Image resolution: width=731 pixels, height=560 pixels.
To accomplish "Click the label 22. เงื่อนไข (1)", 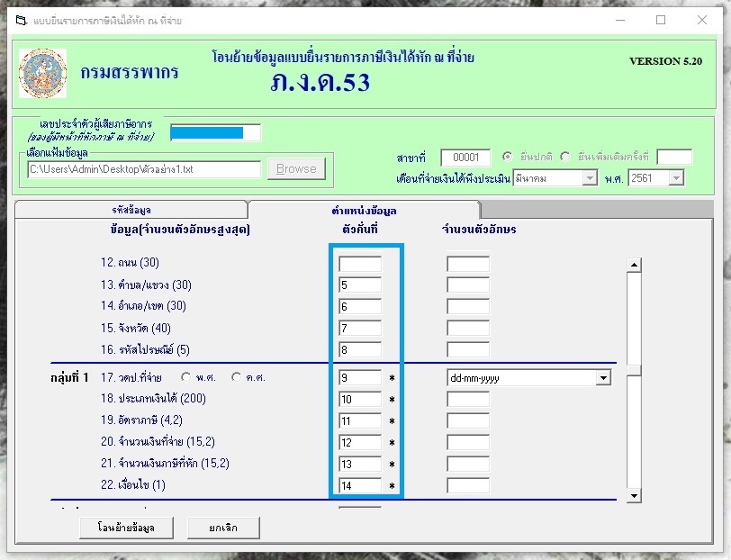I will tap(133, 485).
